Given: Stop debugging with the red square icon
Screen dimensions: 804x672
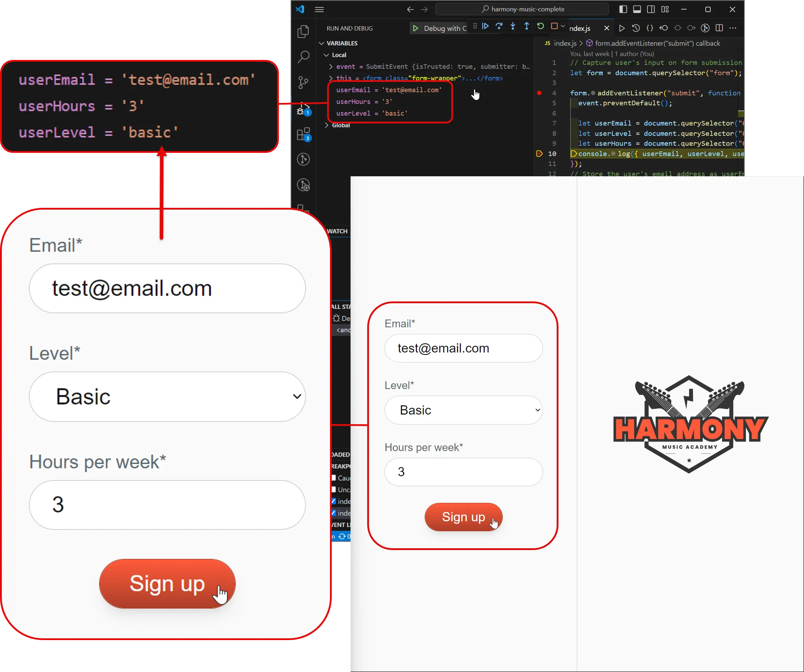Looking at the screenshot, I should pyautogui.click(x=554, y=26).
